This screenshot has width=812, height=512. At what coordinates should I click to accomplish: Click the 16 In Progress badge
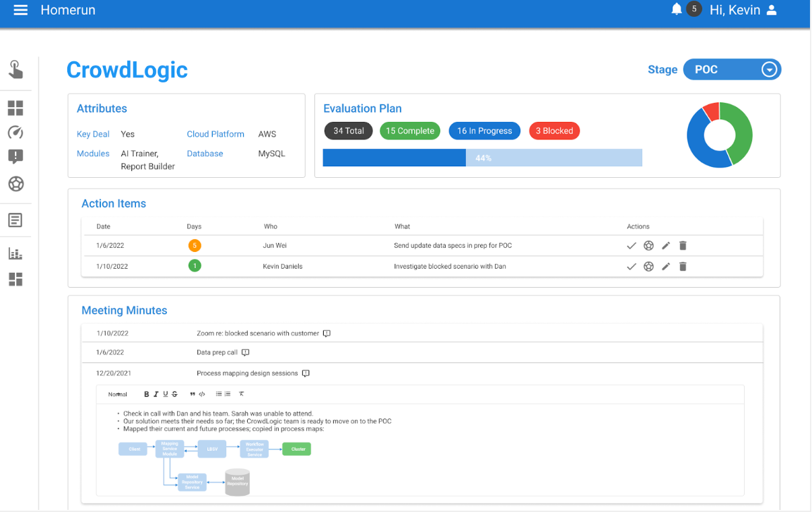click(x=485, y=131)
